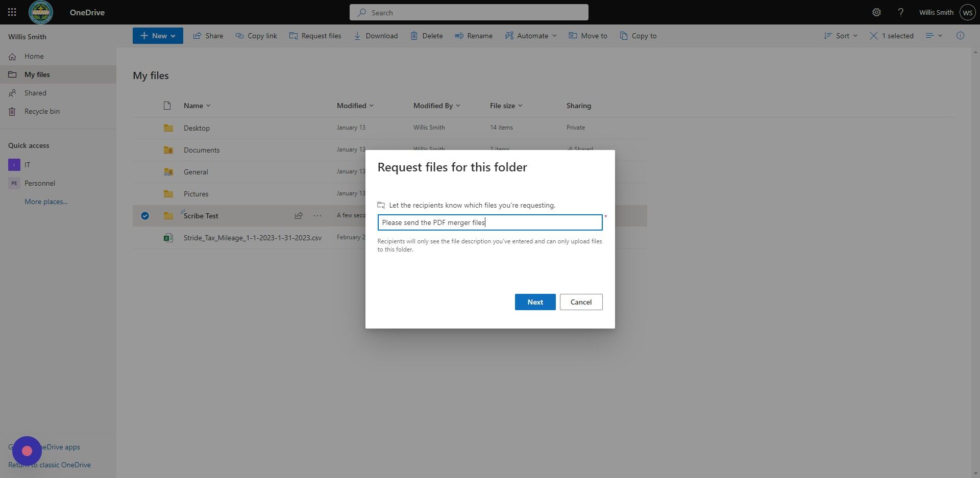Open the view layout dropdown

(934, 35)
